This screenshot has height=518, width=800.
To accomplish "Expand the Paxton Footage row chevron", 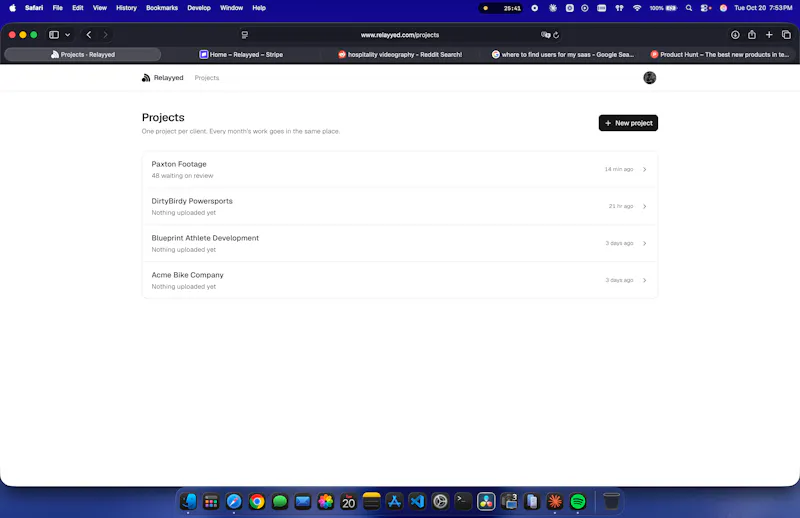I will tap(645, 169).
